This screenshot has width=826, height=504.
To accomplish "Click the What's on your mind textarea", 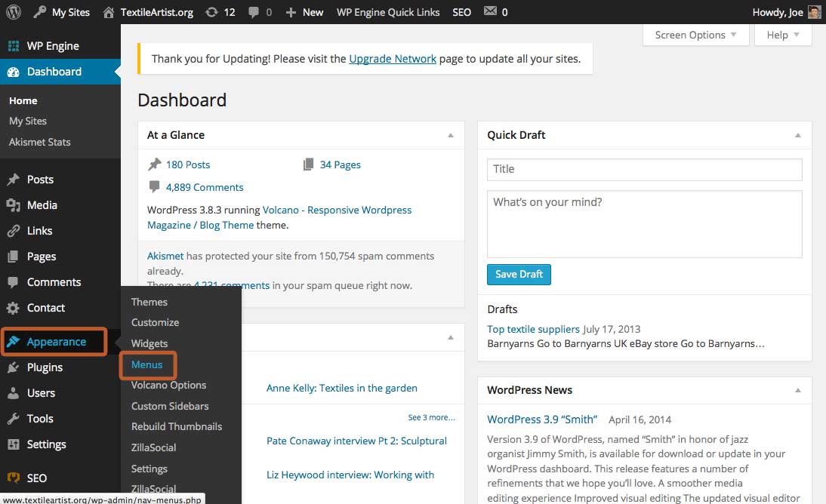I will pos(644,224).
